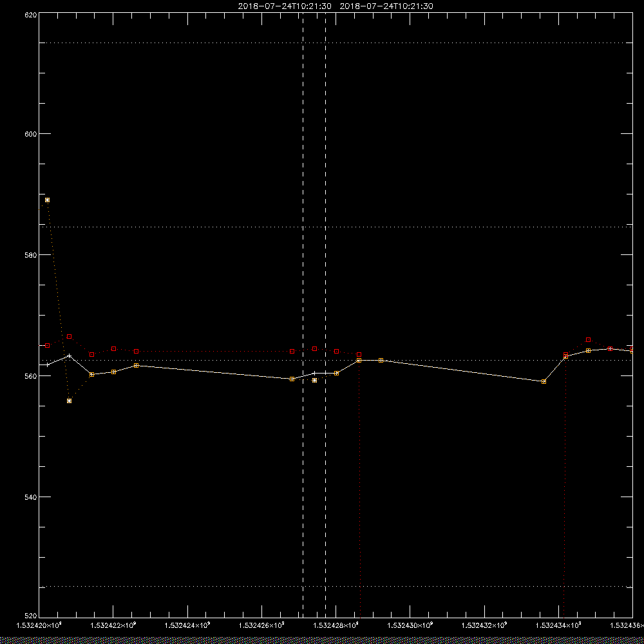This screenshot has width=644, height=644.
Task: Click the right timestamp in the plot title
Action: tap(386, 6)
